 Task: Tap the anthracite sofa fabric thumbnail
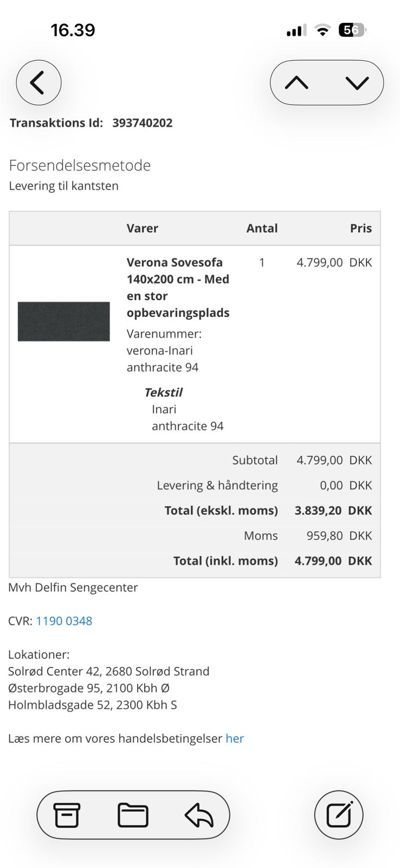tap(64, 321)
